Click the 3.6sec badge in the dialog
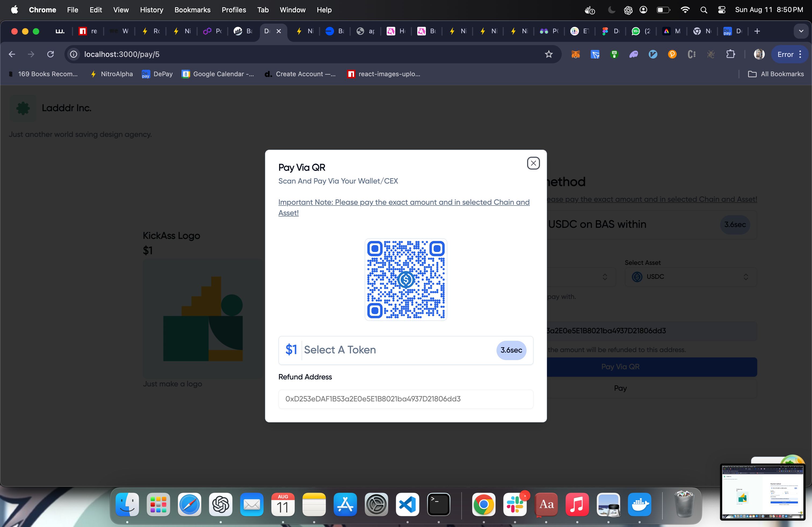Viewport: 812px width, 527px height. tap(511, 350)
